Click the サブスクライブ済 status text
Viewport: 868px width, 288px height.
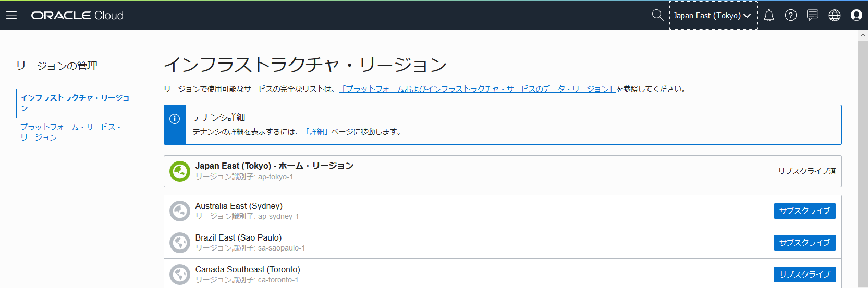tap(806, 171)
